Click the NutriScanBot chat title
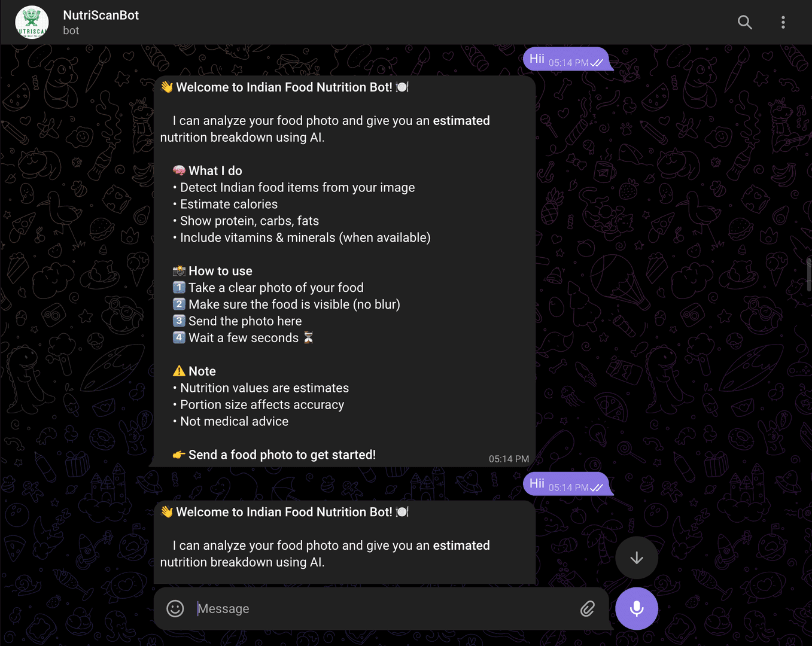Viewport: 812px width, 646px height. pos(101,16)
